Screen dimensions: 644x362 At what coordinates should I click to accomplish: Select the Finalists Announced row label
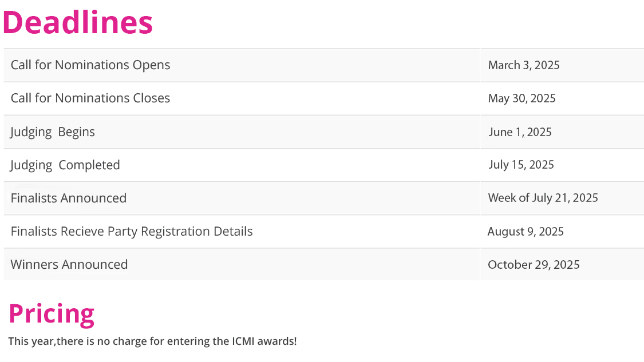[69, 198]
